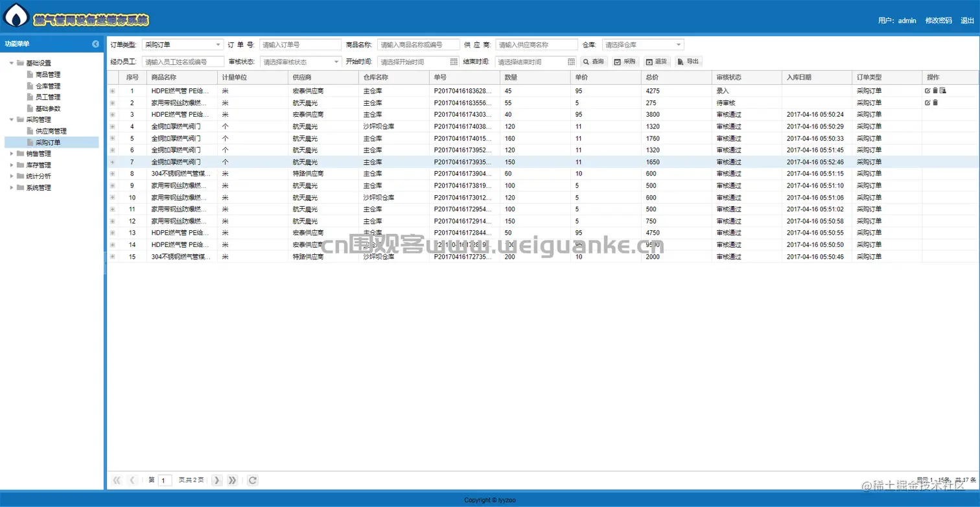The height and width of the screenshot is (507, 980).
Task: Focus the 订单号 input field
Action: pos(300,45)
